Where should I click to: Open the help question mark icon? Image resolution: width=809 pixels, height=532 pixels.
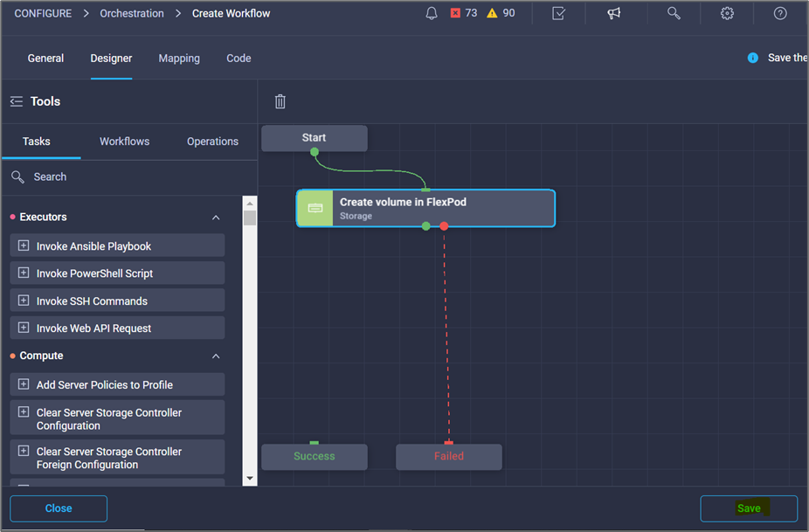click(780, 13)
